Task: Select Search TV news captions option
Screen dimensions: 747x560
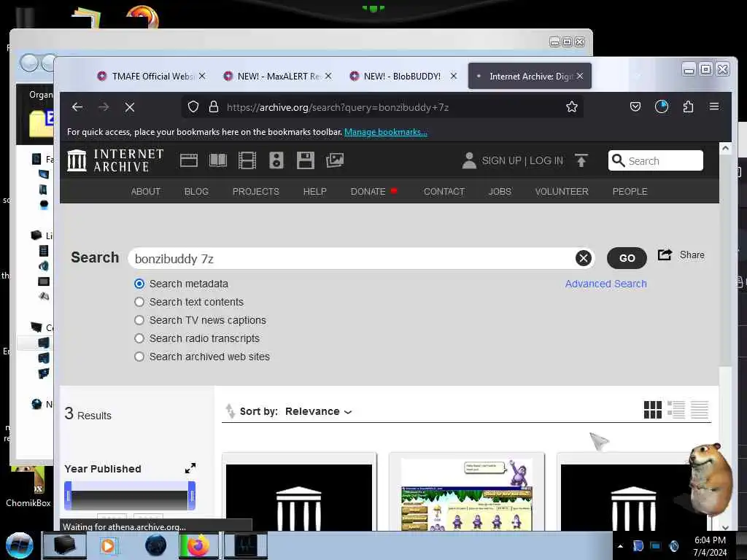Action: tap(139, 320)
